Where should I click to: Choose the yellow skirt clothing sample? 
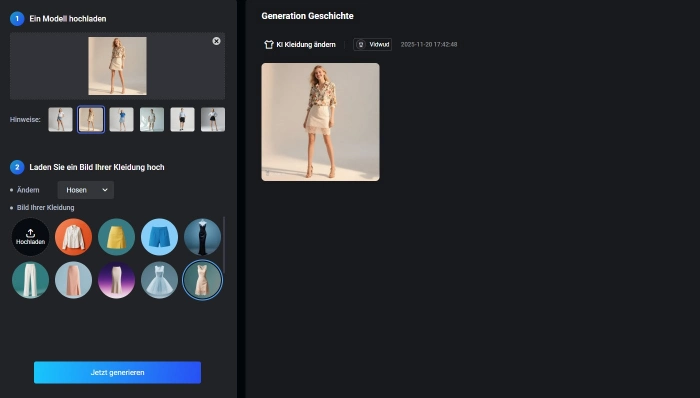tap(117, 237)
